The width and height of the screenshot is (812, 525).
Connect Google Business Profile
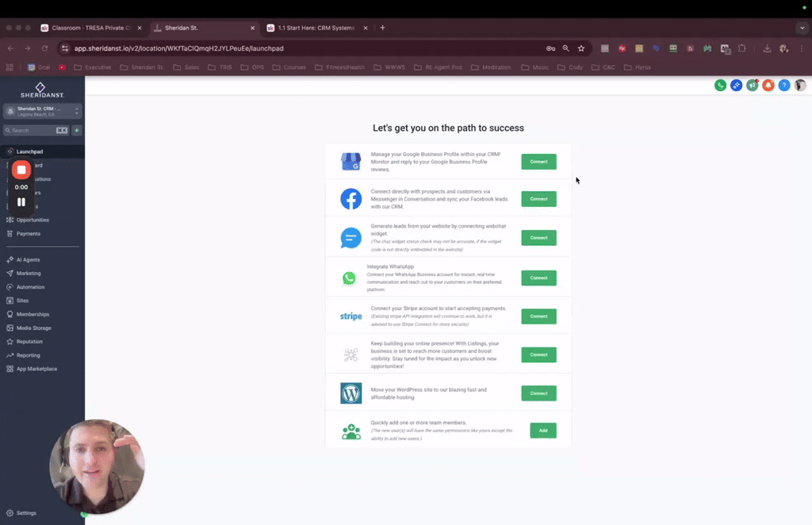point(538,162)
